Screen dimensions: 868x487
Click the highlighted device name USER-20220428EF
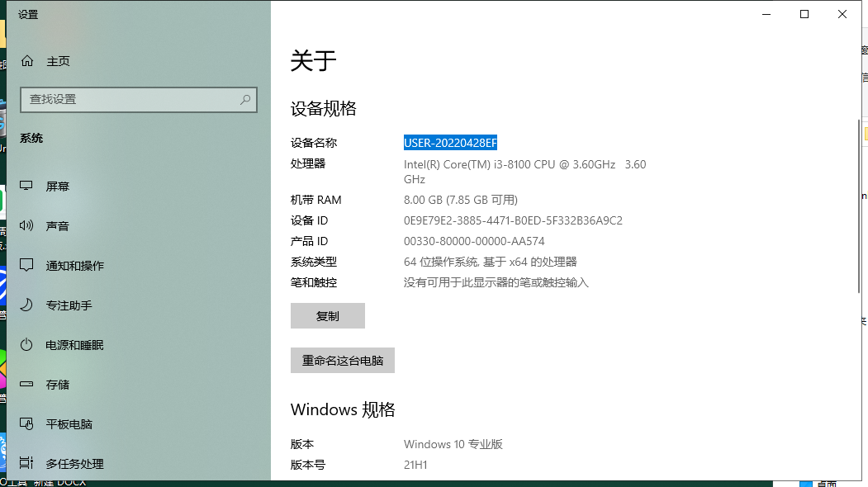[x=450, y=143]
